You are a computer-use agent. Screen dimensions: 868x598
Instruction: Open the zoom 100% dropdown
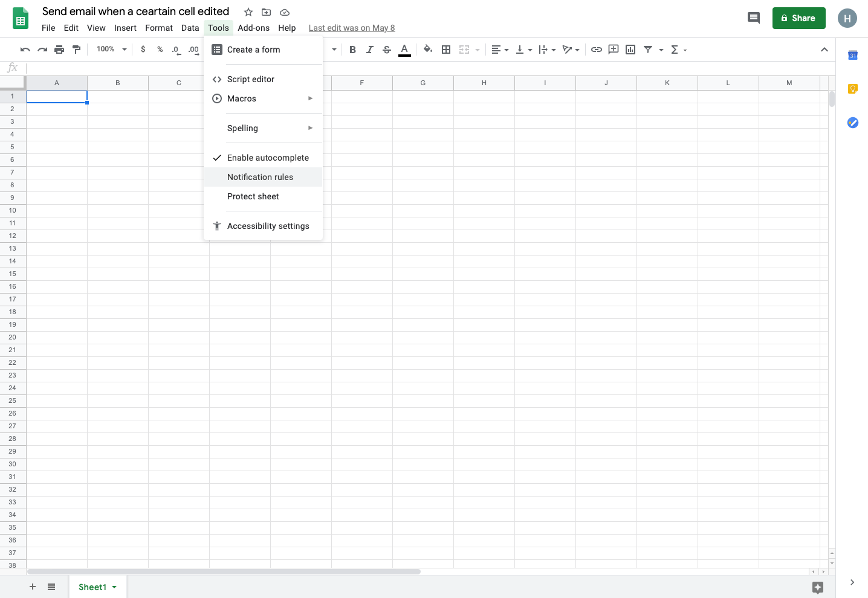pyautogui.click(x=112, y=50)
